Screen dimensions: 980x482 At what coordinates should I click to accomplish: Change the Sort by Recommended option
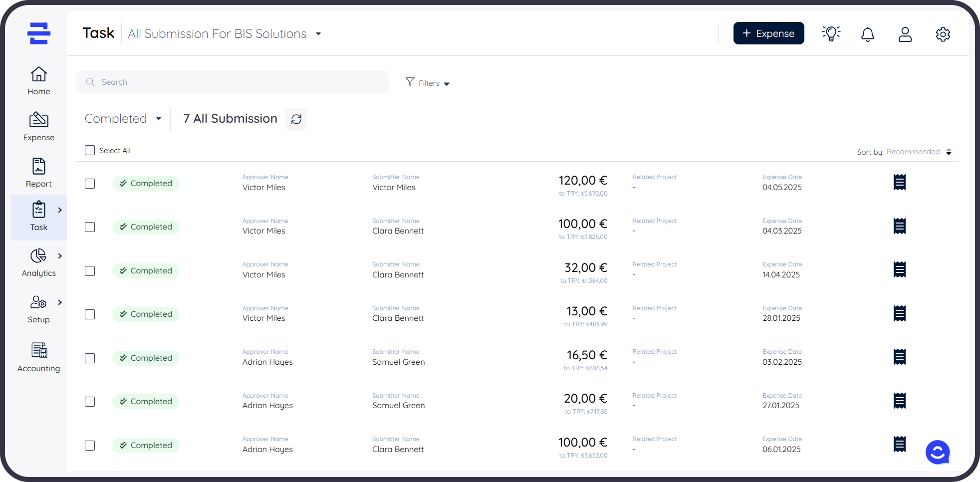[x=918, y=152]
